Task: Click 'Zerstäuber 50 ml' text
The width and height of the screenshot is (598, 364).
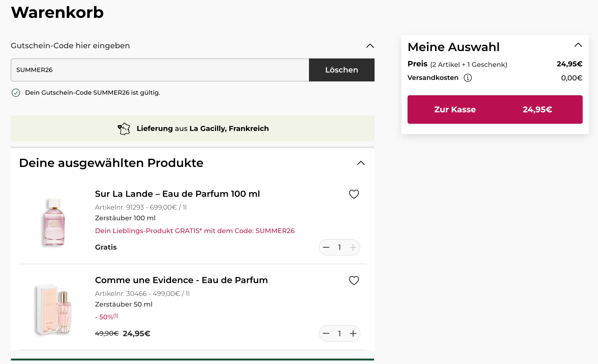Action: pyautogui.click(x=124, y=304)
